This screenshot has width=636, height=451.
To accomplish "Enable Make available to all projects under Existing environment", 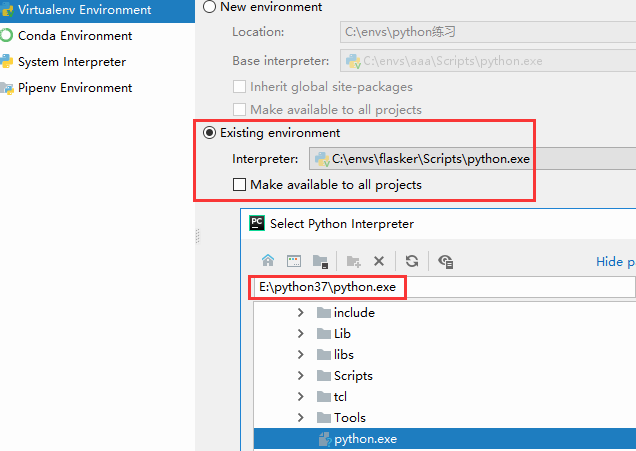I will click(x=239, y=185).
